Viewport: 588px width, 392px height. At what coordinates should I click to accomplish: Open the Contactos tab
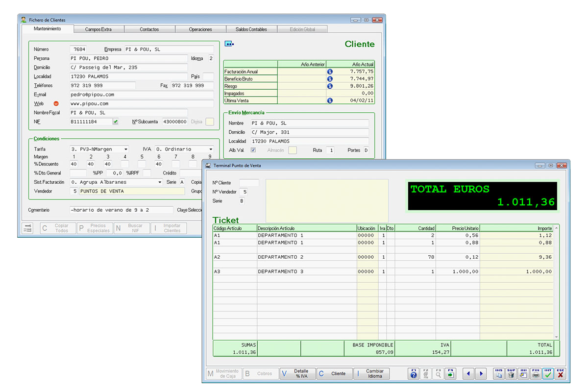(x=149, y=29)
